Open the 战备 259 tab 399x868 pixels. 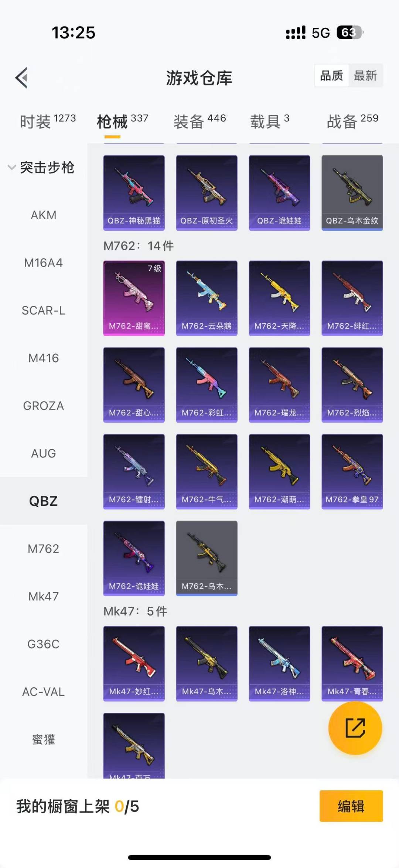click(352, 122)
